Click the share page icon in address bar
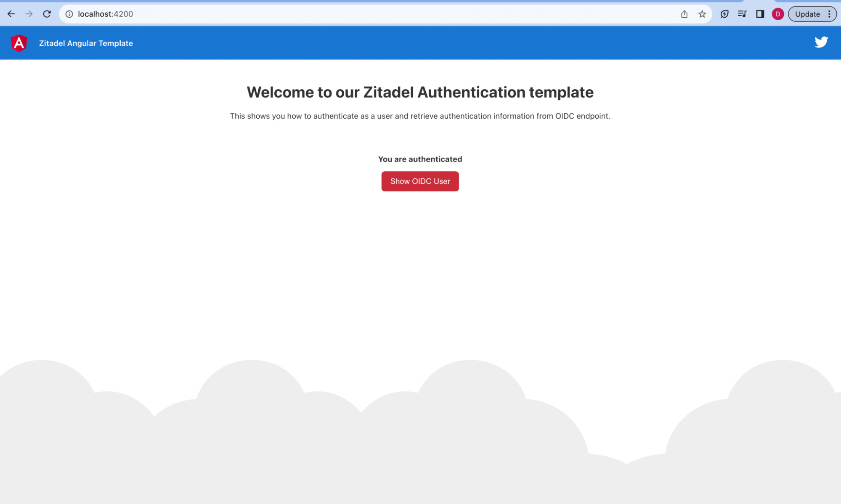 [684, 14]
